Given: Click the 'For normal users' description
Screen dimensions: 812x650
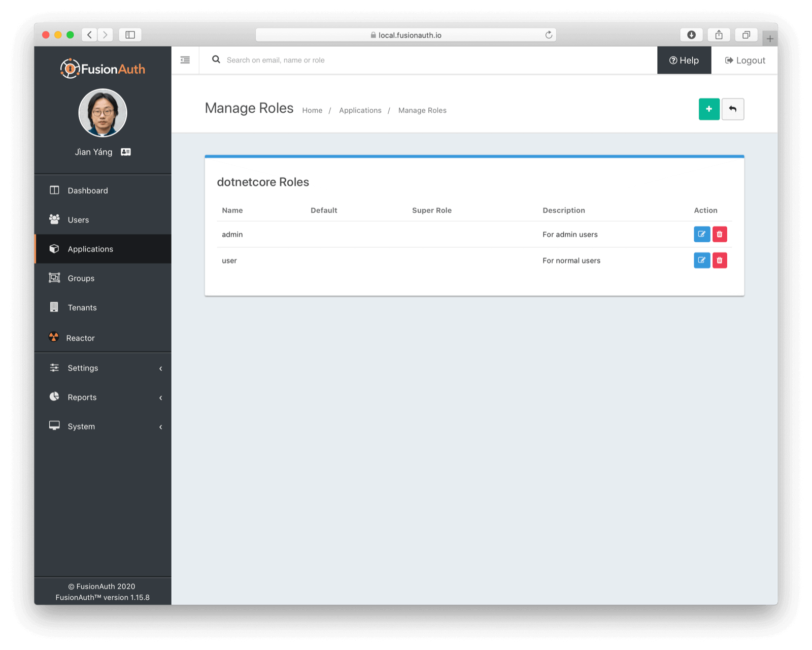Looking at the screenshot, I should 571,261.
